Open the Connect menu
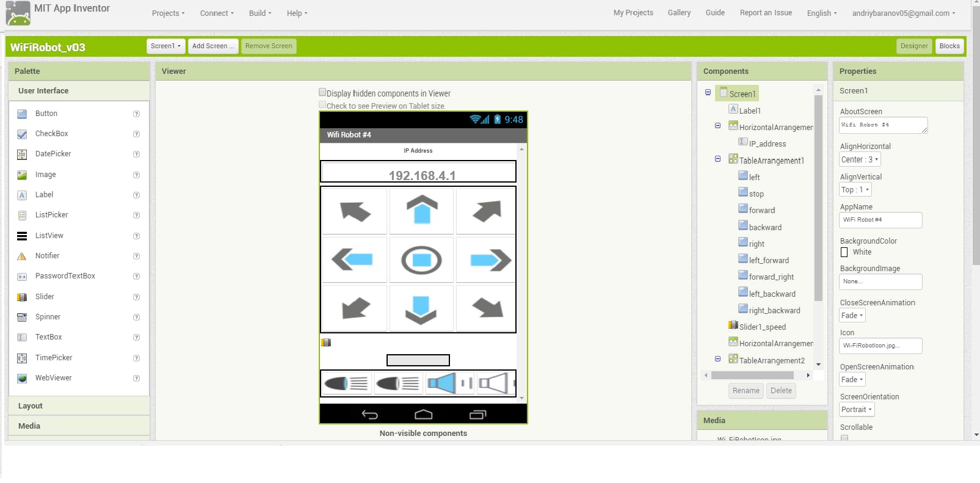Screen dimensions: 980x483 pyautogui.click(x=217, y=13)
